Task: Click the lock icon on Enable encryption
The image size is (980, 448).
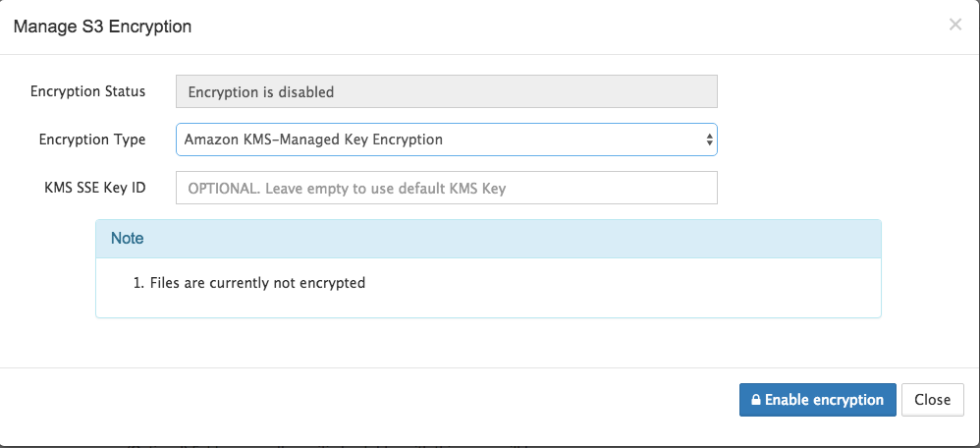Action: [756, 401]
